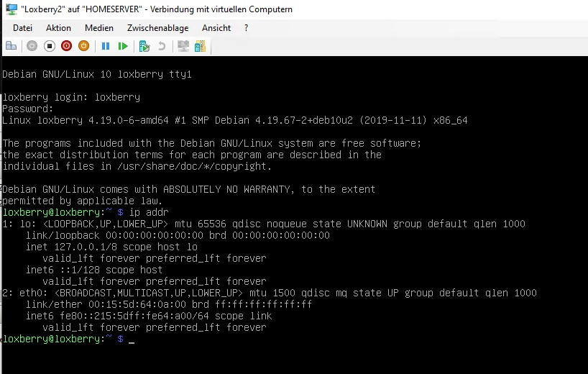This screenshot has height=374, width=588.
Task: Click the kernel version line with 4.19.0-6-amd64
Action: click(x=235, y=120)
